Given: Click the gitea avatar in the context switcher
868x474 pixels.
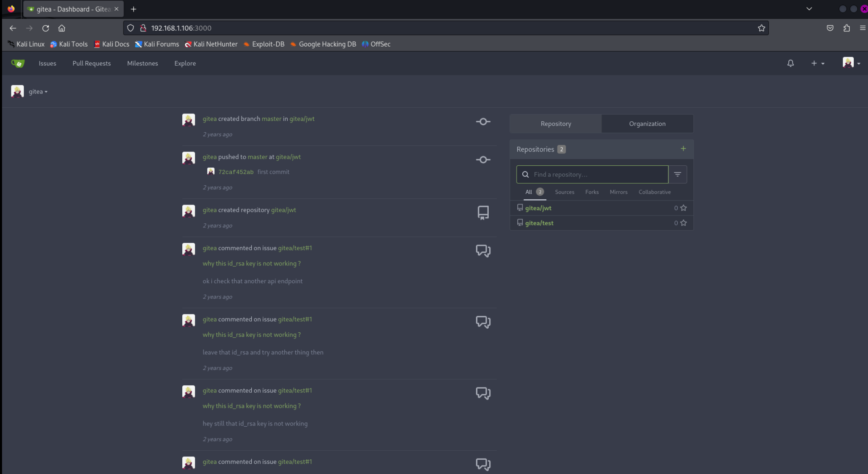Looking at the screenshot, I should point(17,91).
